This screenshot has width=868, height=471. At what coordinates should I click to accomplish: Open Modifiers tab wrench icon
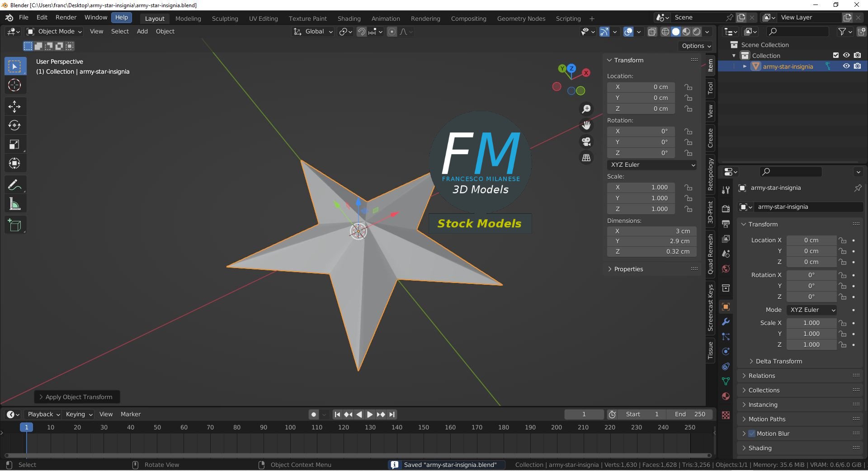(726, 322)
